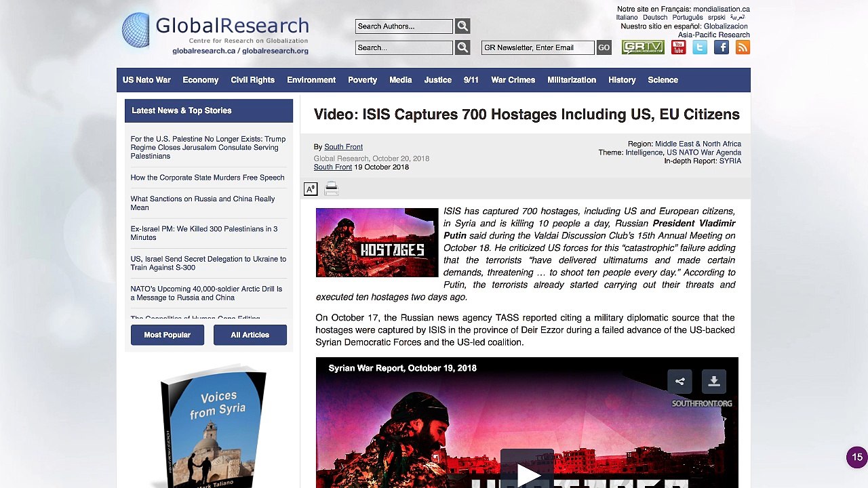Click the Deutsch language link

click(x=655, y=18)
